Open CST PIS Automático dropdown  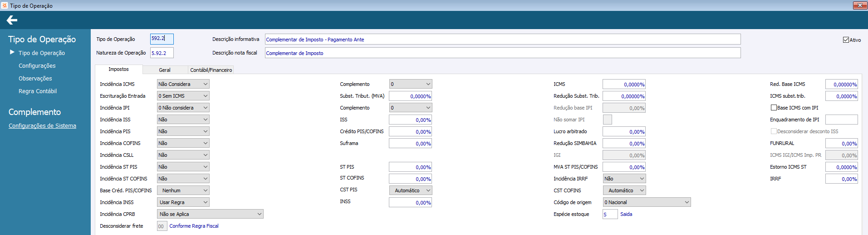click(x=411, y=190)
